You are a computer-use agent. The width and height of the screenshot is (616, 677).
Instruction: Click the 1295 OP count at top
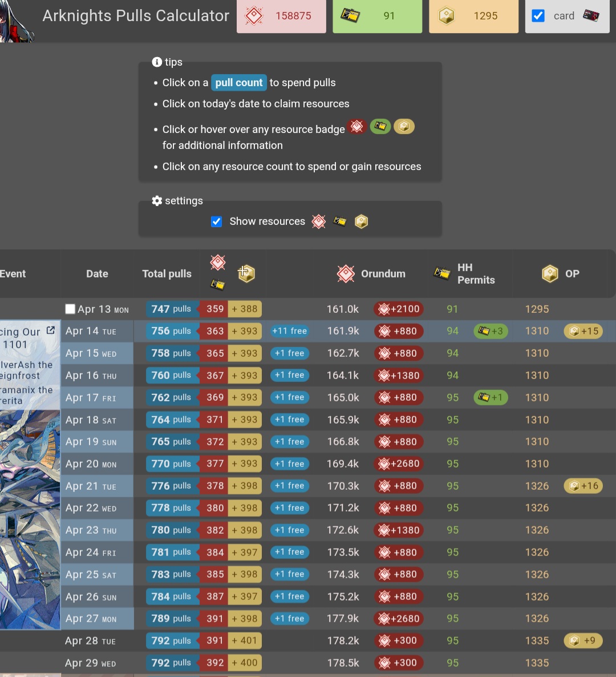pos(486,16)
